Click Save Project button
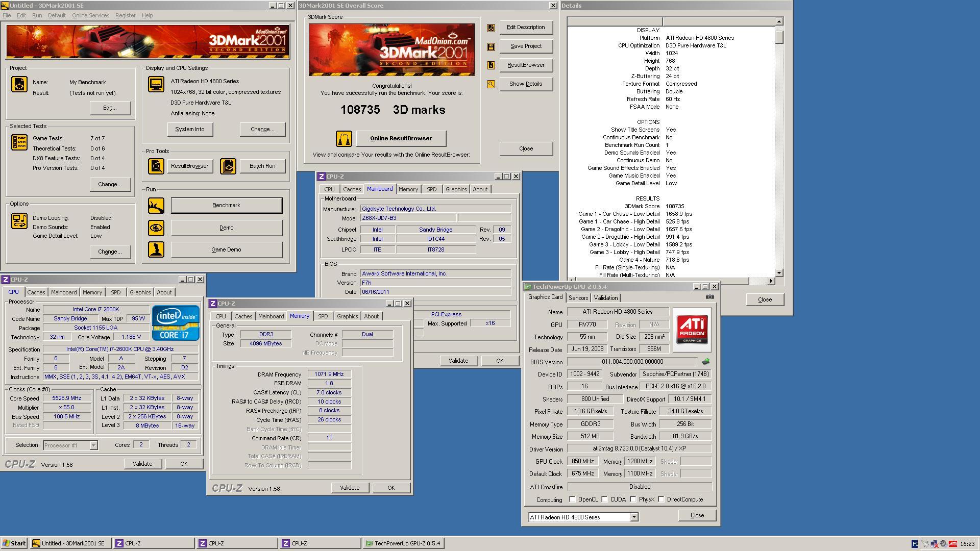Image resolution: width=980 pixels, height=551 pixels. (x=526, y=46)
